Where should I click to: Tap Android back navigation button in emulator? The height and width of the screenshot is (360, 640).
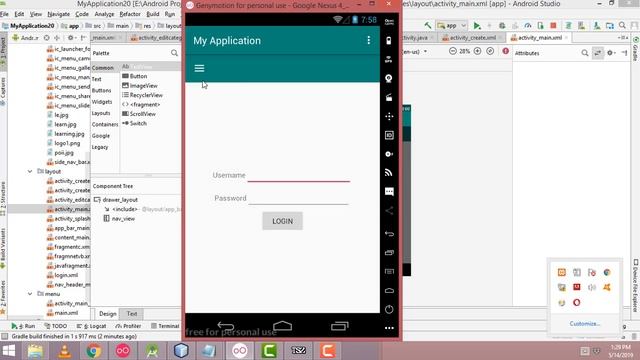pos(226,326)
